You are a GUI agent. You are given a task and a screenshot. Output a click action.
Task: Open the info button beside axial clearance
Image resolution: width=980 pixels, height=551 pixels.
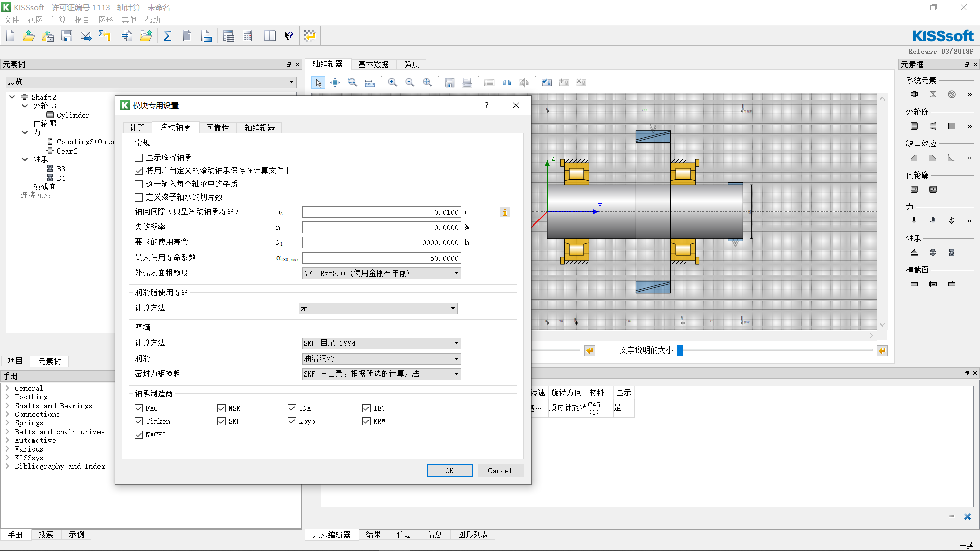point(505,212)
